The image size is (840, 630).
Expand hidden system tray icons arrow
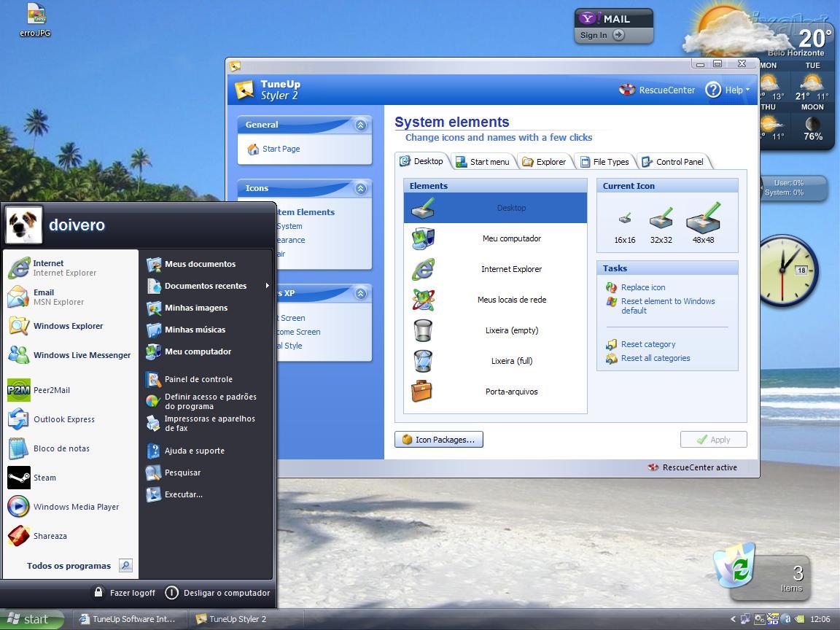point(733,619)
